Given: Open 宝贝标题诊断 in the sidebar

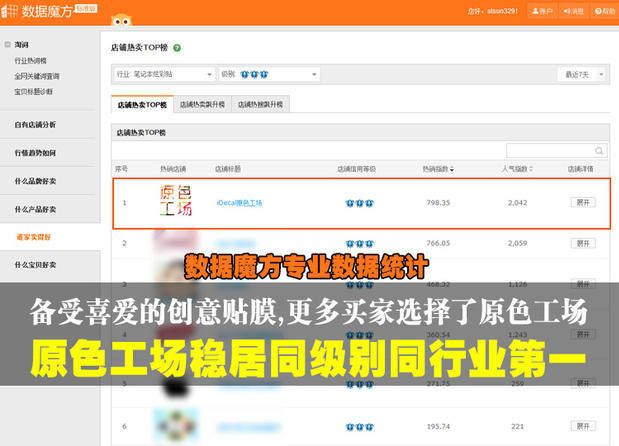Looking at the screenshot, I should (33, 92).
